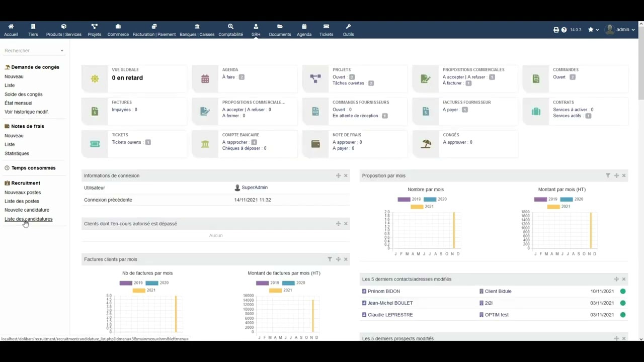Click the Projets widget icon
The width and height of the screenshot is (644, 362).
[x=315, y=78]
